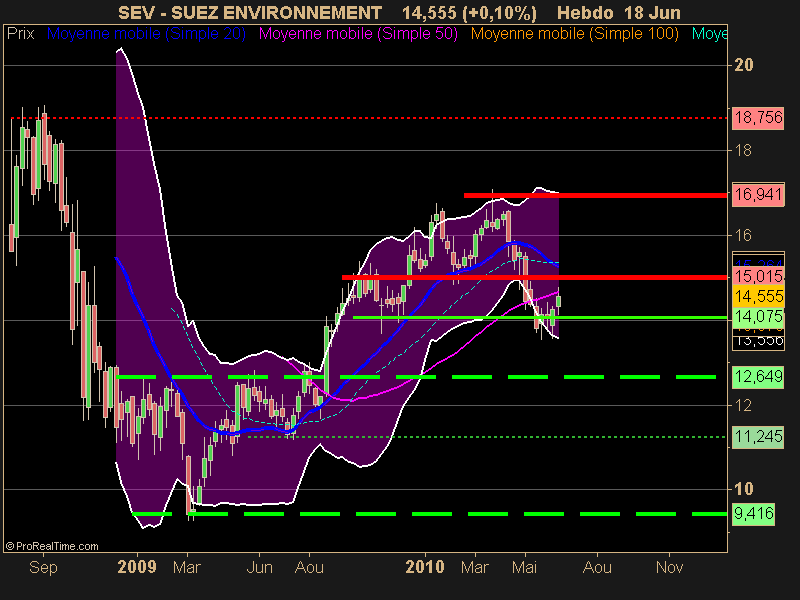This screenshot has width=800, height=600.
Task: Select Moyenne mobile (Simple 50) legend
Action: point(358,34)
